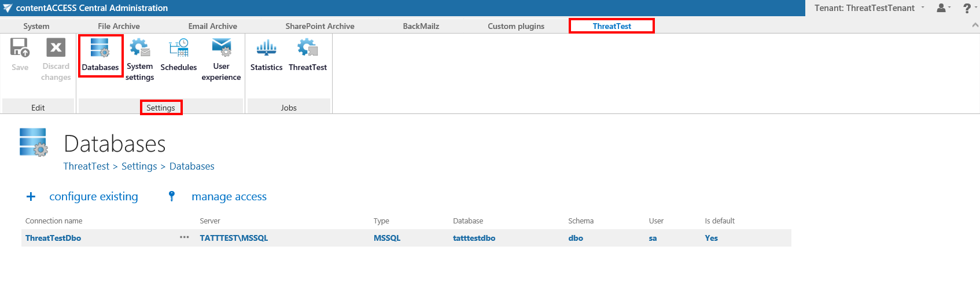Viewport: 980px width, 290px height.
Task: Click the Save ribbon icon
Action: [20, 48]
